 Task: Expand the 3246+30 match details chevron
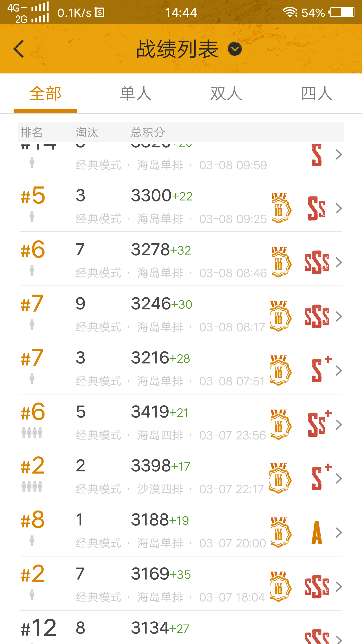[339, 316]
